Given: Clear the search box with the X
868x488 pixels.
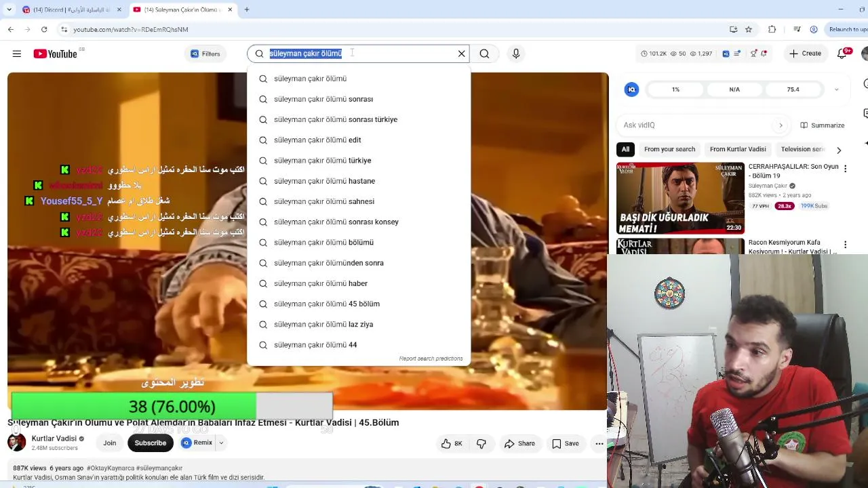Looking at the screenshot, I should 462,54.
